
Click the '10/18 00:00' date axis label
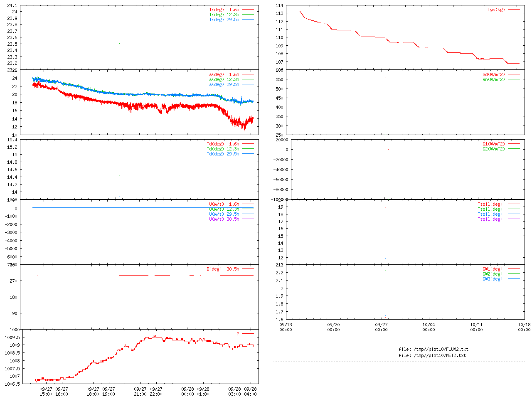pos(524,327)
